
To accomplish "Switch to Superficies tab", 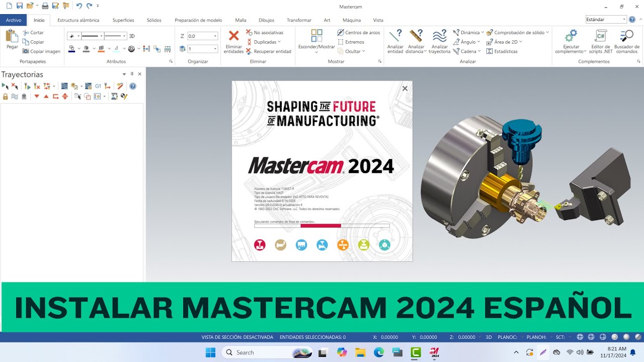I will click(123, 20).
